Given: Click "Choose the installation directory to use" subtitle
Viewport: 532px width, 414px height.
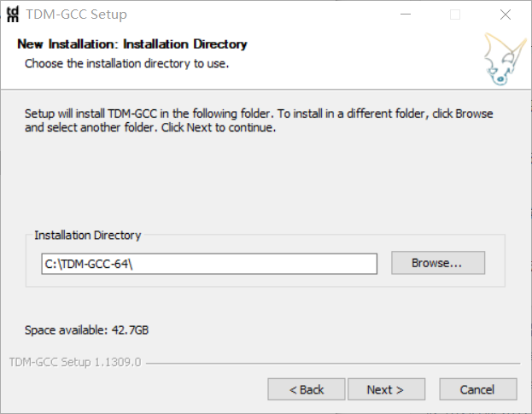Looking at the screenshot, I should [x=127, y=63].
